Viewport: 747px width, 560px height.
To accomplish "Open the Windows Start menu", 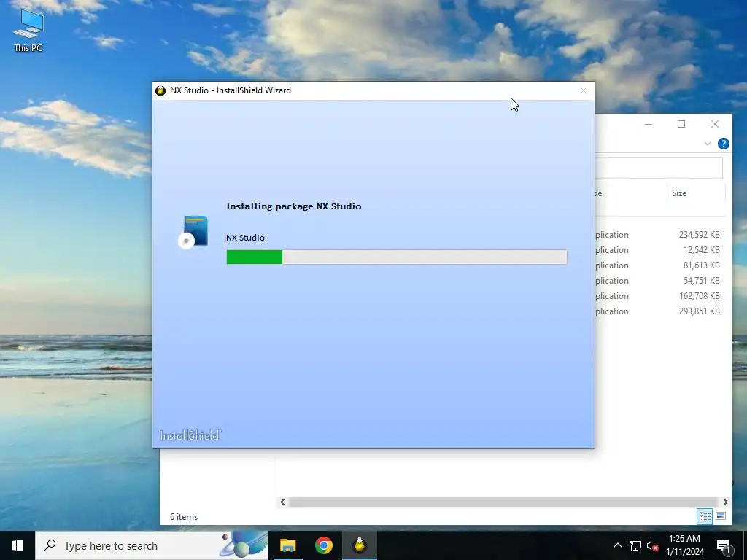I will pyautogui.click(x=18, y=545).
